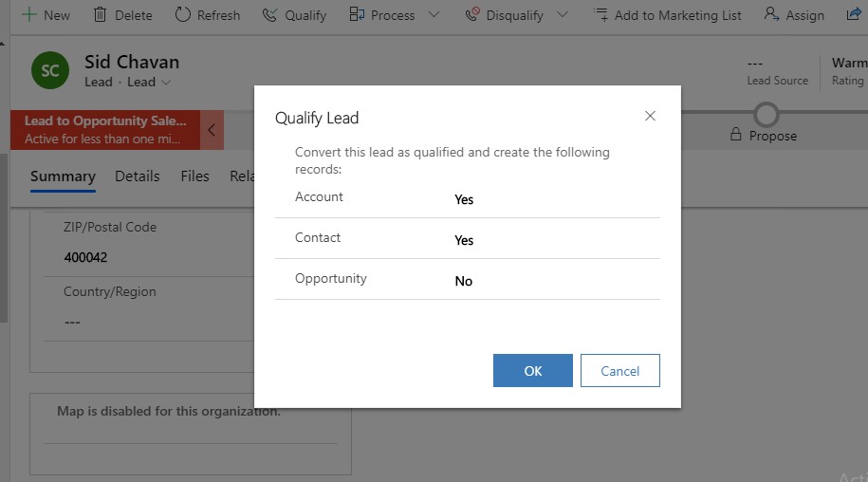This screenshot has width=868, height=482.
Task: Click the Process flow icon
Action: (x=357, y=14)
